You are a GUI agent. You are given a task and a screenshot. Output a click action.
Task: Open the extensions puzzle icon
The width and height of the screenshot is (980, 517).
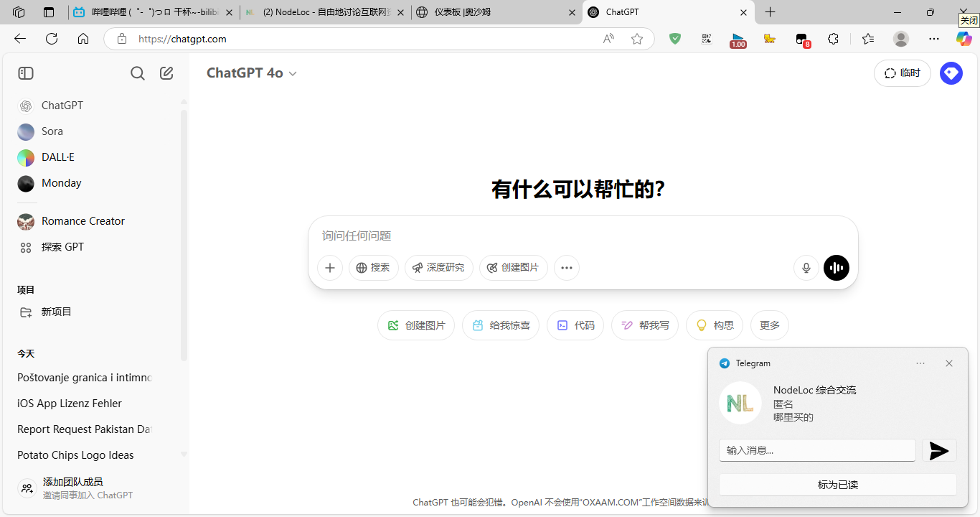pos(833,39)
